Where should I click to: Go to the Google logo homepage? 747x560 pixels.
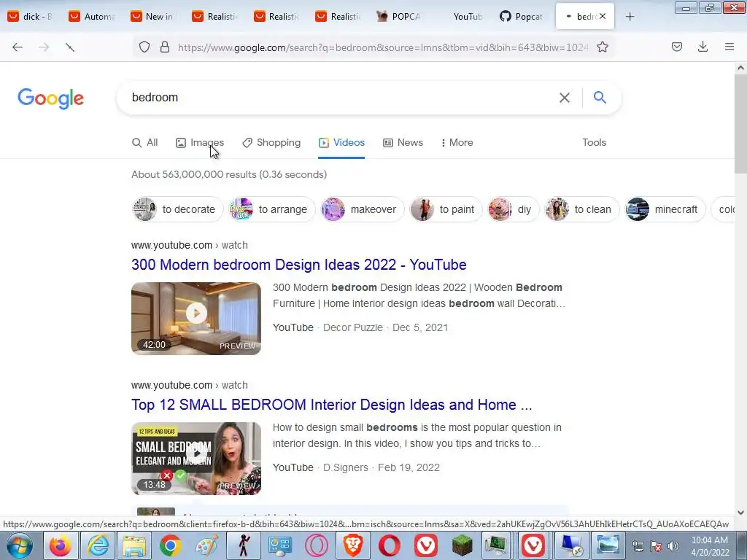pyautogui.click(x=50, y=98)
